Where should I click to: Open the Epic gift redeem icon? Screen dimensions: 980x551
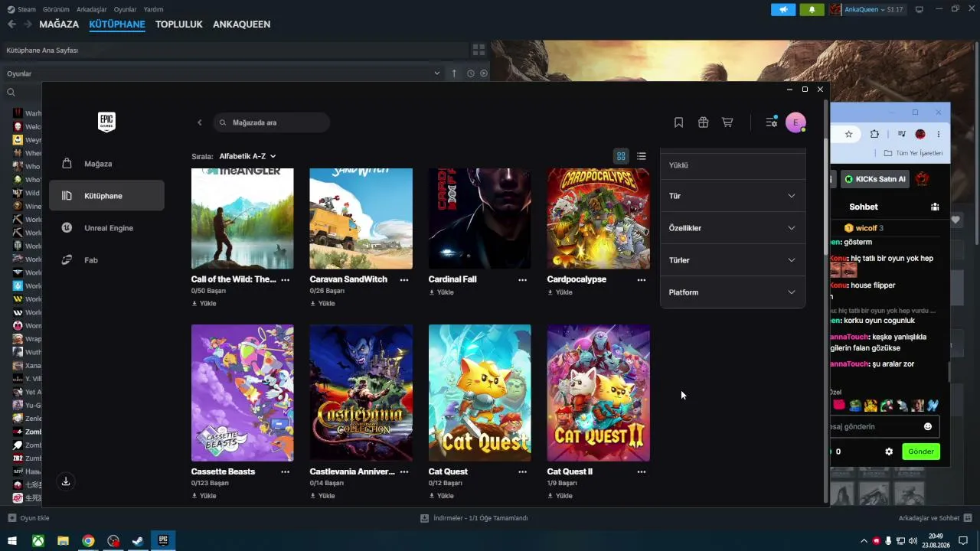click(x=703, y=122)
